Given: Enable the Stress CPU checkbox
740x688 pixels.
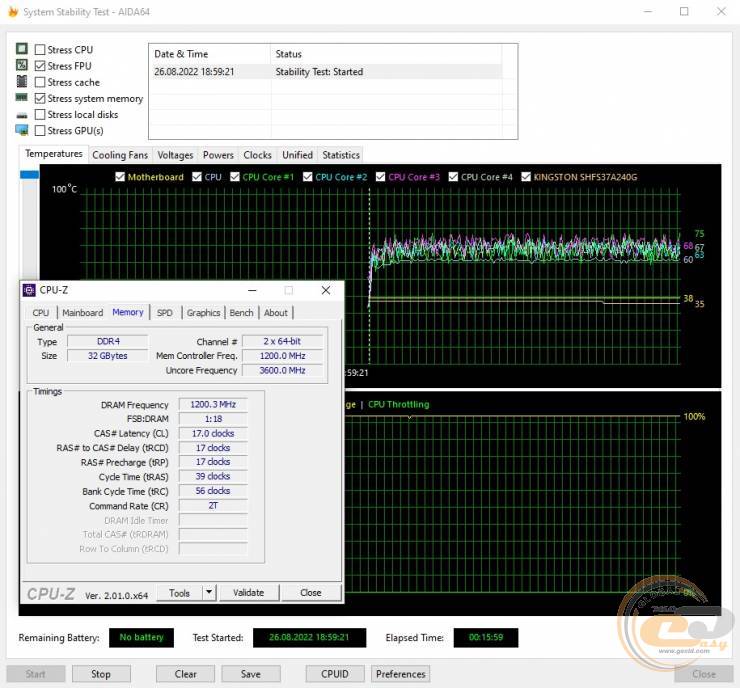Looking at the screenshot, I should coord(40,50).
